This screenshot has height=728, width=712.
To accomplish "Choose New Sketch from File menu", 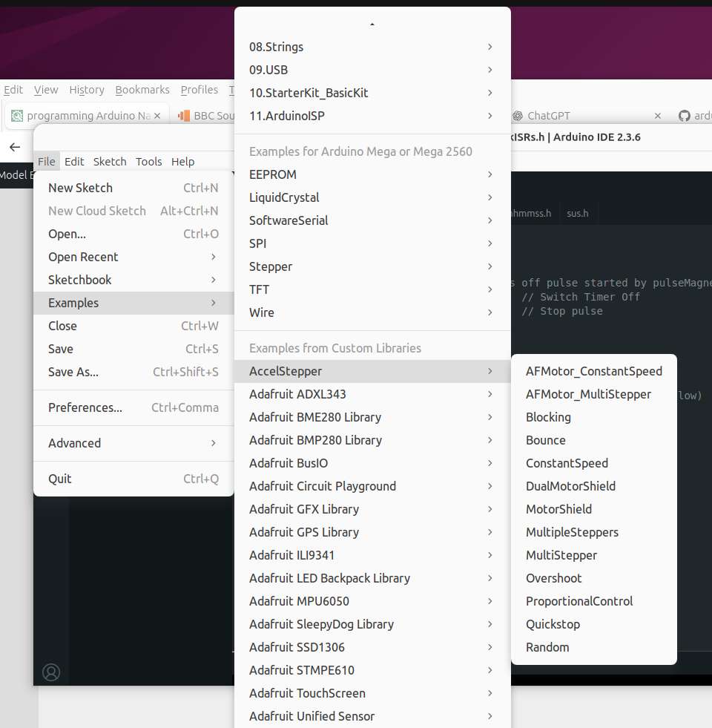I will coord(133,188).
